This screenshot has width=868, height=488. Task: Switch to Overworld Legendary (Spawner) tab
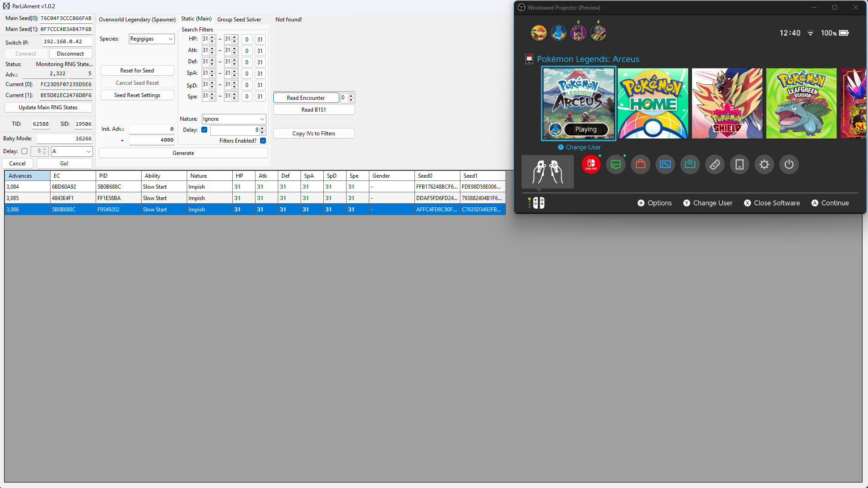point(137,20)
